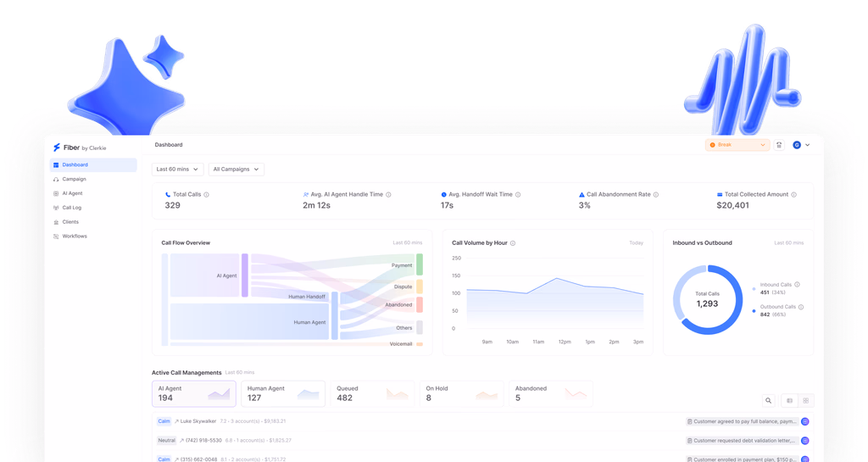Open the Dashboard page in sidebar
The image size is (868, 462).
pyautogui.click(x=93, y=165)
